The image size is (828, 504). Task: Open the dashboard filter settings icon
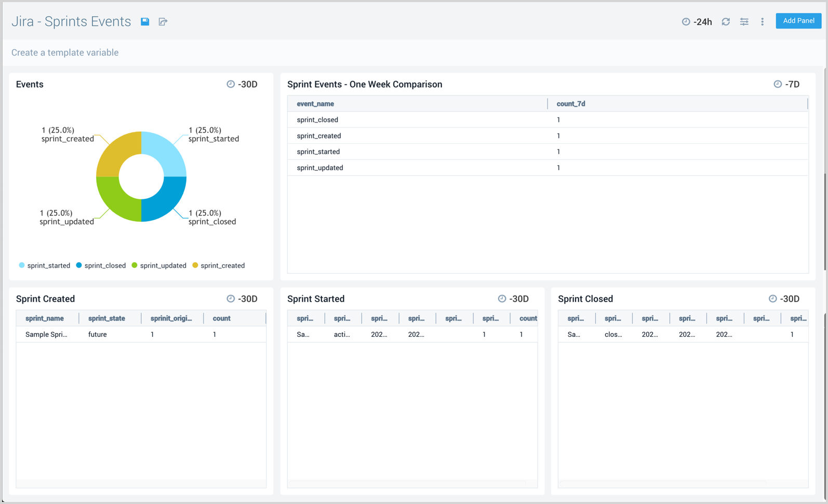coord(744,22)
